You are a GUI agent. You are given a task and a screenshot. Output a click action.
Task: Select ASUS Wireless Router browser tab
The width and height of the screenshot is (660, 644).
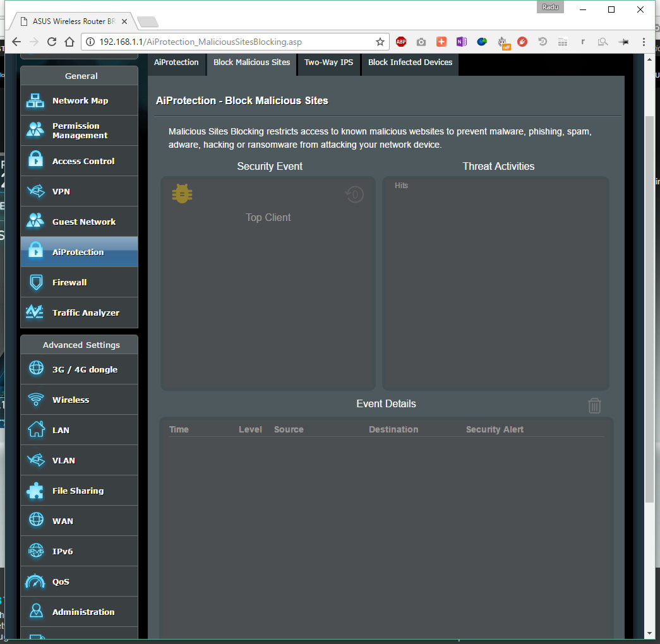(74, 21)
